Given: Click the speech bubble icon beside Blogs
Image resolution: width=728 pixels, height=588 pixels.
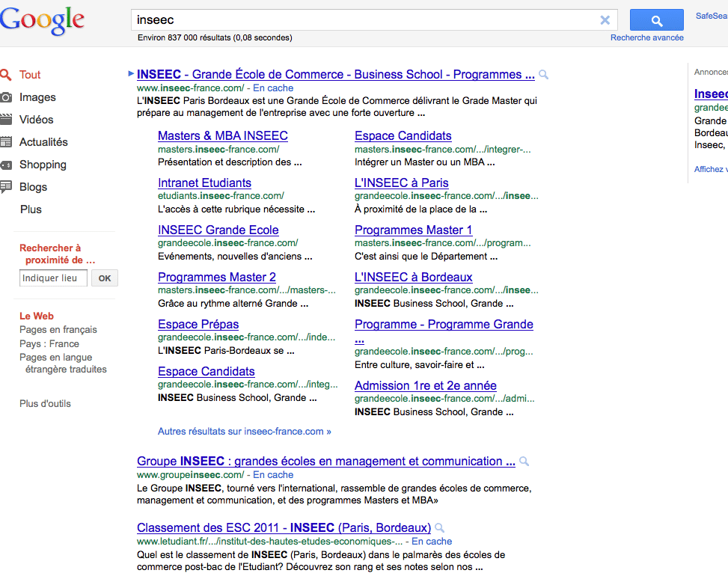Looking at the screenshot, I should pos(6,187).
